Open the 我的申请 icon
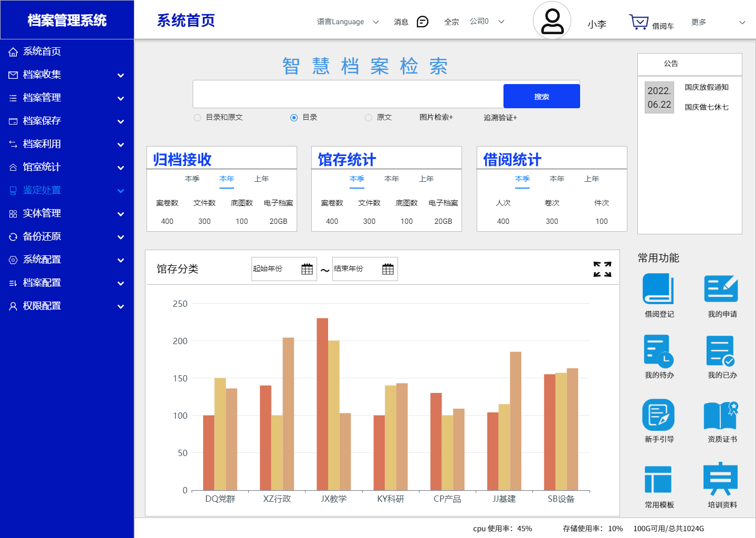This screenshot has width=756, height=538. tap(721, 289)
